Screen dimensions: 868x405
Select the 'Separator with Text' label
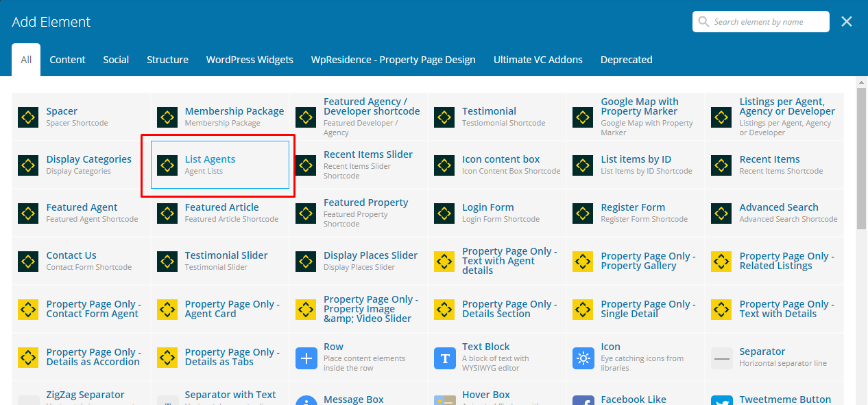click(x=230, y=395)
